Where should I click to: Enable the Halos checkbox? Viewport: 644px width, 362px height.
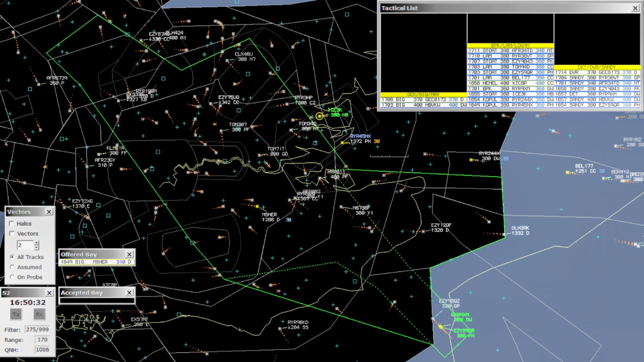tap(12, 224)
